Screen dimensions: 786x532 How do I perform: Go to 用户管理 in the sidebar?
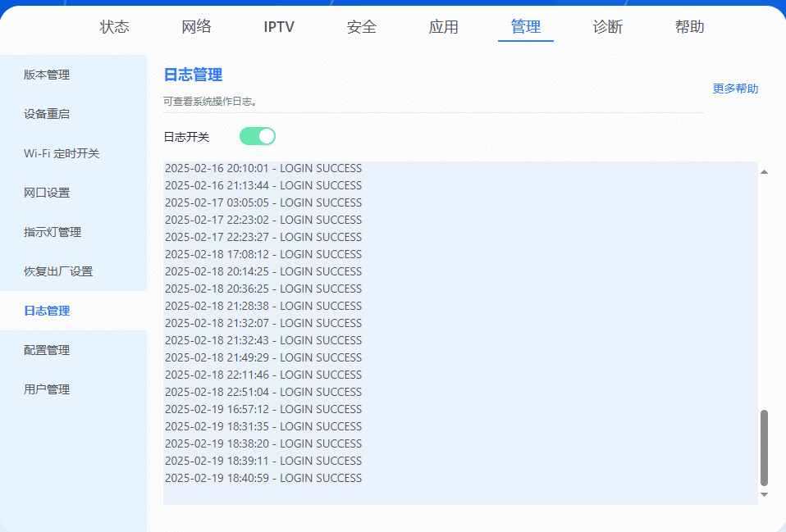(47, 389)
